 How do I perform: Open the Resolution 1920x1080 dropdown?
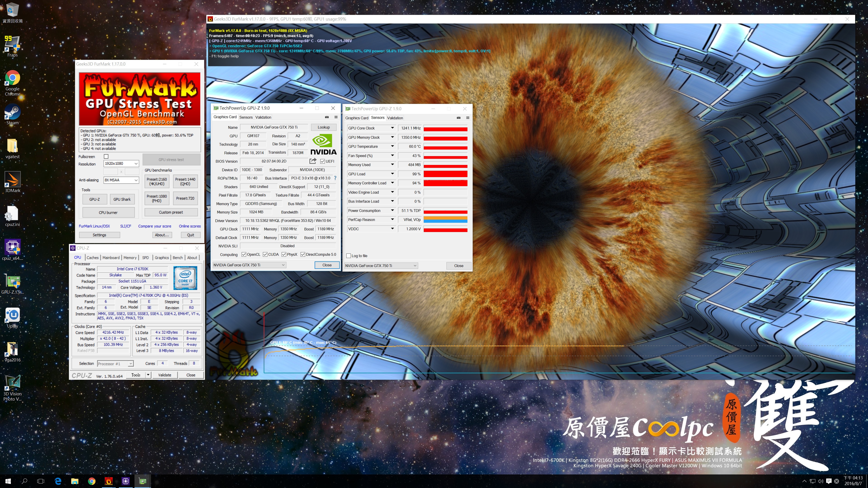pyautogui.click(x=121, y=164)
